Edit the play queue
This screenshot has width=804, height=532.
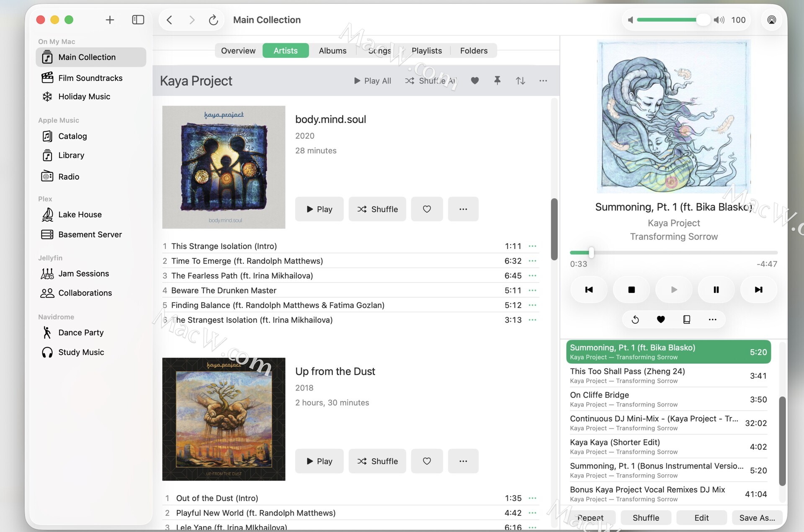(701, 518)
